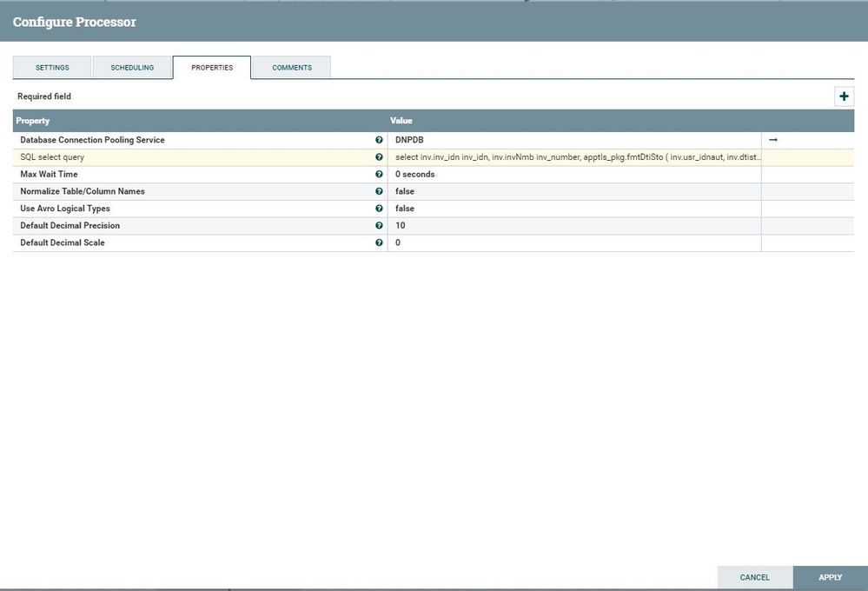
Task: Click the 'Normalize Table/Column Names' property name
Action: 83,192
